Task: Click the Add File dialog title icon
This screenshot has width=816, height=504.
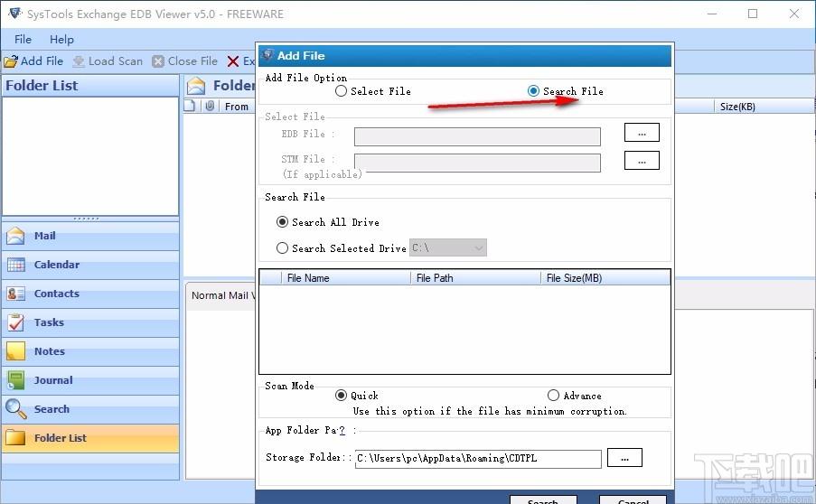Action: point(267,55)
